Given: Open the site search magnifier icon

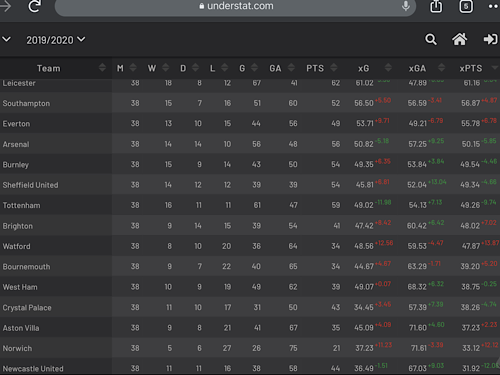Looking at the screenshot, I should (x=431, y=39).
